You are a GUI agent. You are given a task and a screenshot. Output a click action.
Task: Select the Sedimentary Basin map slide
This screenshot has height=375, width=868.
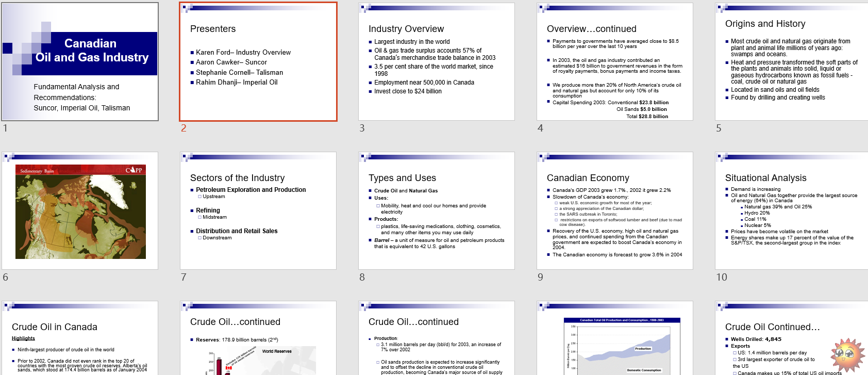click(80, 210)
